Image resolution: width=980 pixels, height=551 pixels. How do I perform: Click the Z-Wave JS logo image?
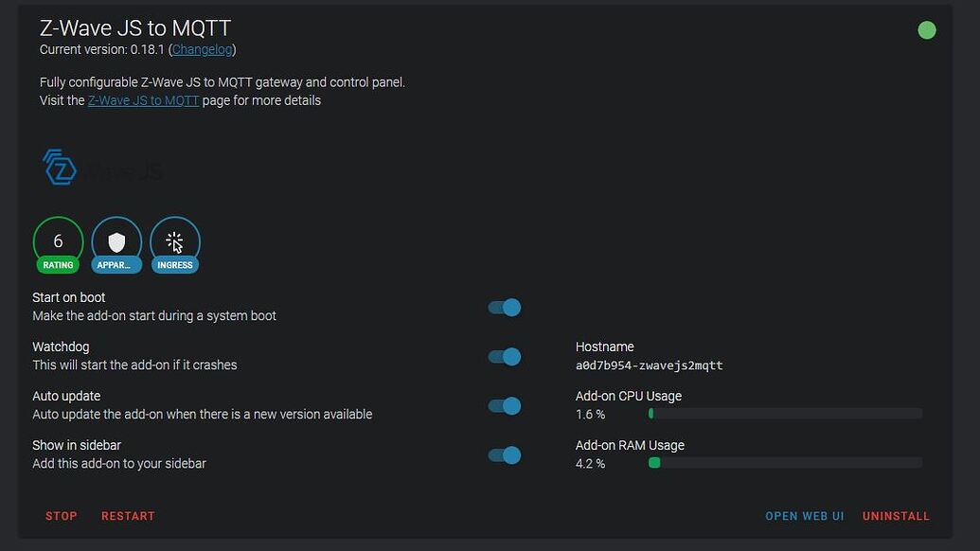coord(103,168)
